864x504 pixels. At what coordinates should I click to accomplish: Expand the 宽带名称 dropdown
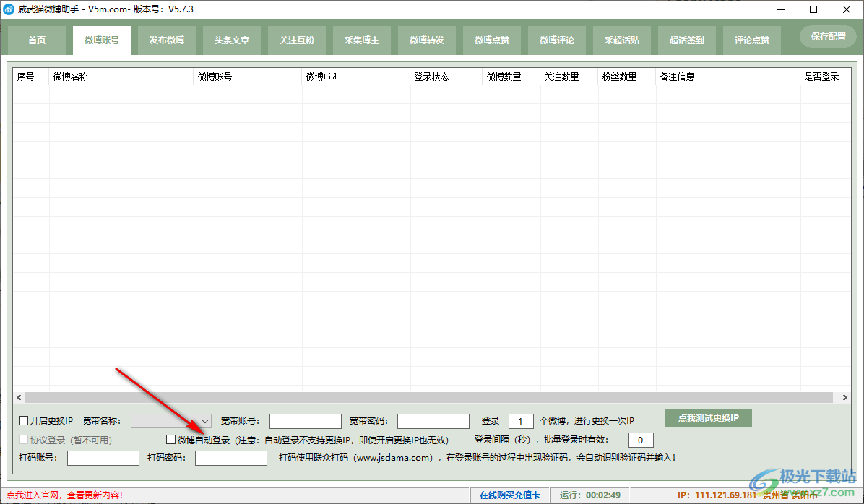[x=170, y=422]
